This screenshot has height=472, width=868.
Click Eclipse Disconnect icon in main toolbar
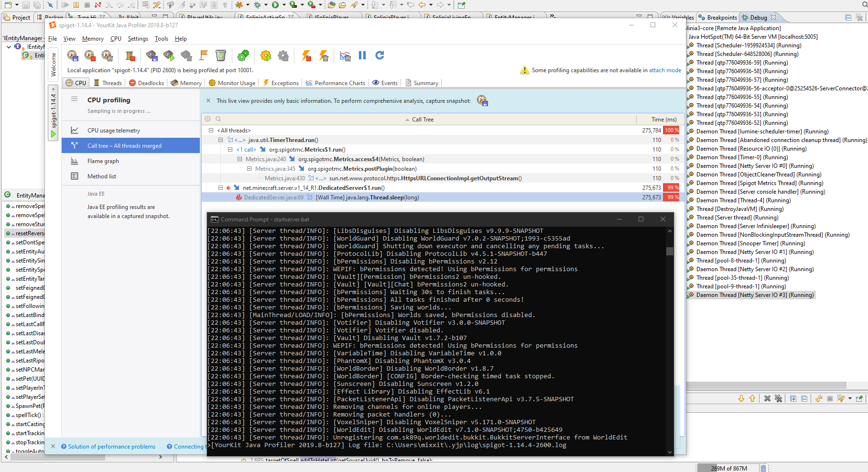point(98,5)
